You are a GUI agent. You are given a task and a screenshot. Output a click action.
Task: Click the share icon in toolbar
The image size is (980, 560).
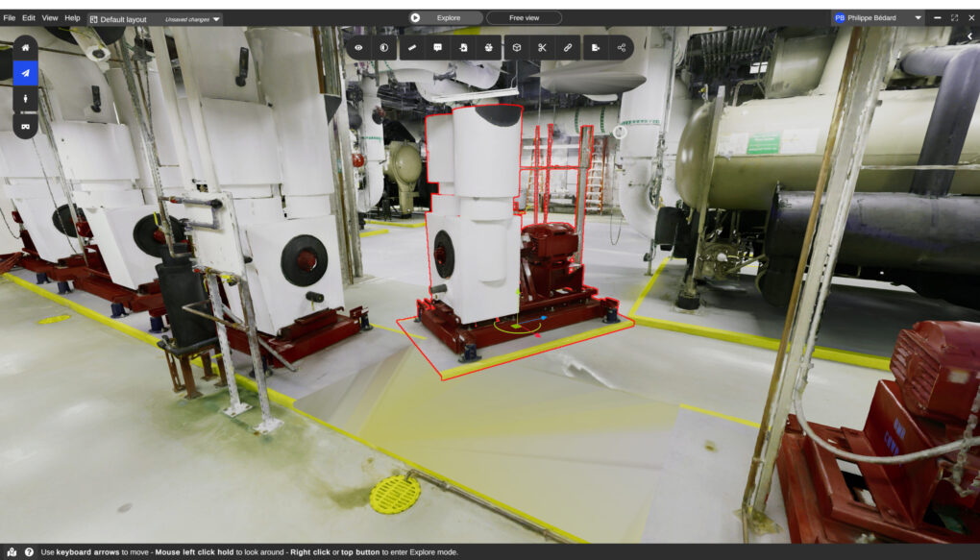pyautogui.click(x=622, y=47)
